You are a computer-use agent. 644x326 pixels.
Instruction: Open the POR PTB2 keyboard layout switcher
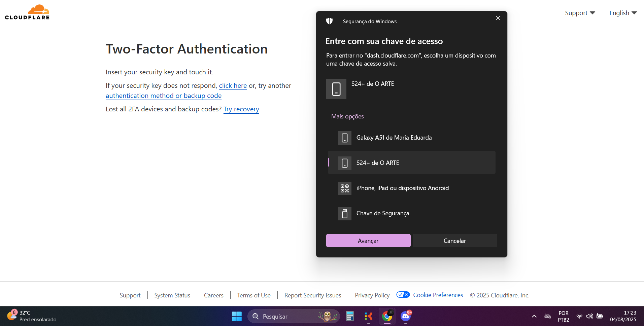[x=564, y=316]
